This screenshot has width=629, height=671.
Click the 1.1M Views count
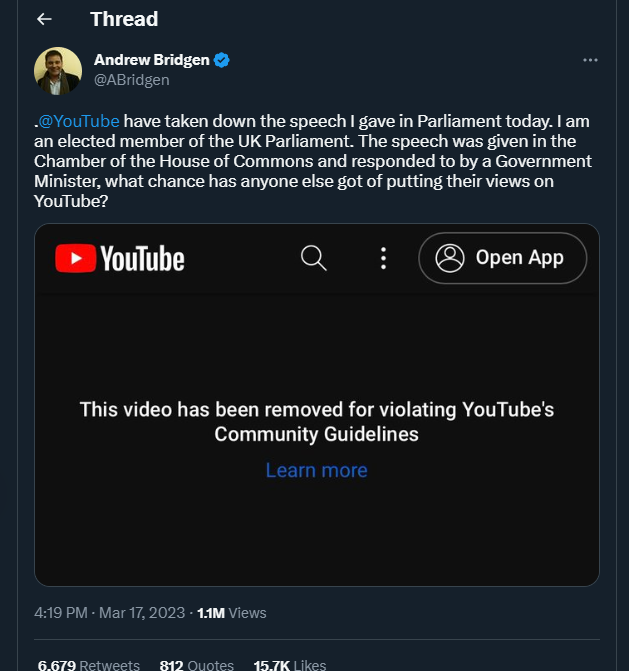(232, 612)
